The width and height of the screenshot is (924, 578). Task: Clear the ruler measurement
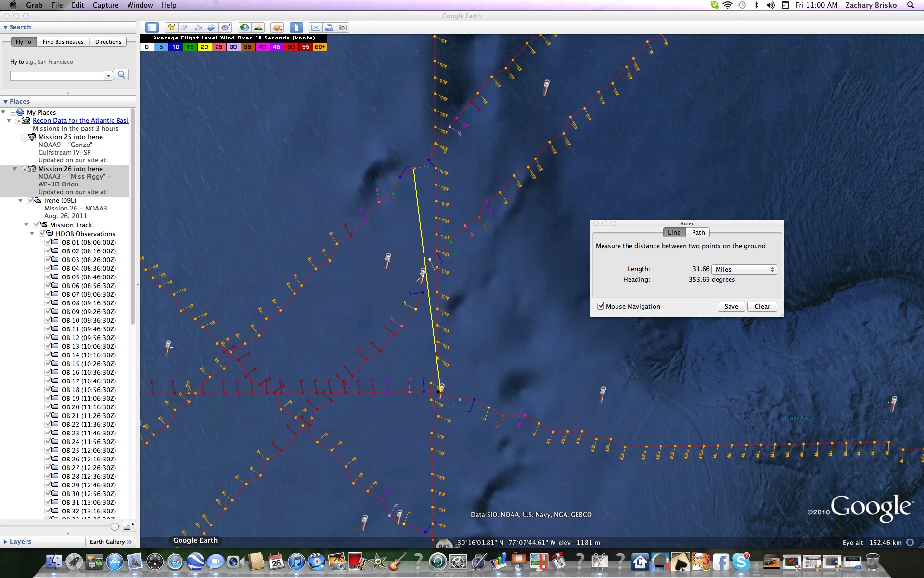(x=762, y=306)
